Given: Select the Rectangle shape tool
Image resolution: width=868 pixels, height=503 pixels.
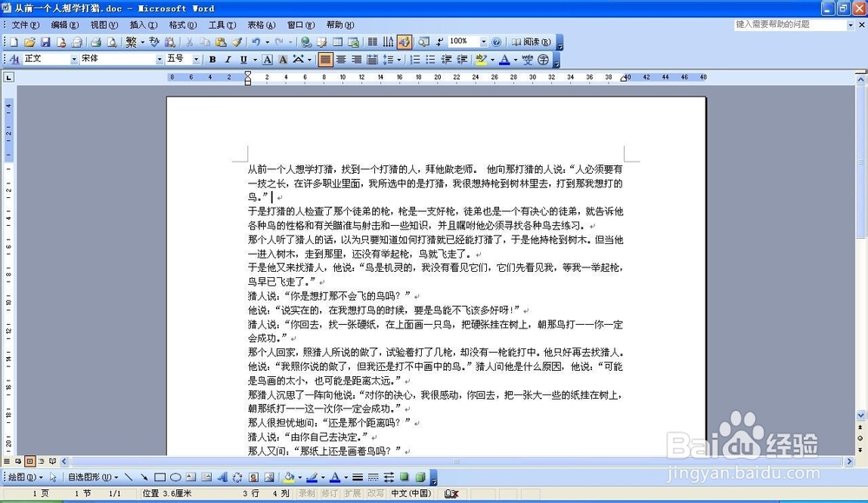Looking at the screenshot, I should [x=160, y=477].
